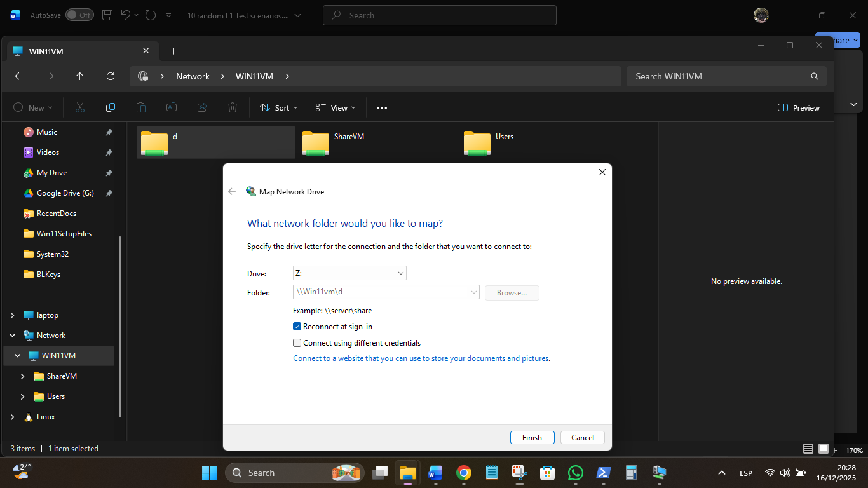Screen dimensions: 868x488
Task: Open the Sort menu
Action: point(278,107)
